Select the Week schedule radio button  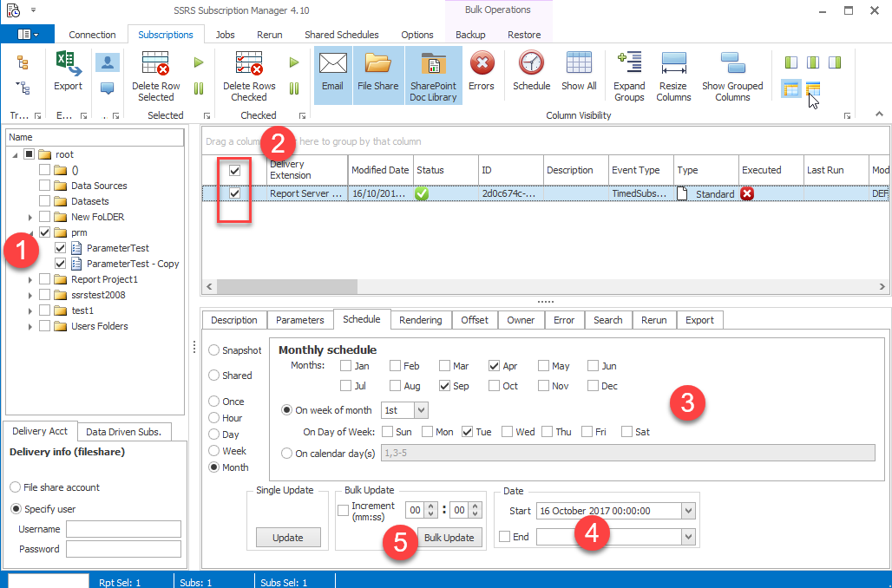pos(214,450)
